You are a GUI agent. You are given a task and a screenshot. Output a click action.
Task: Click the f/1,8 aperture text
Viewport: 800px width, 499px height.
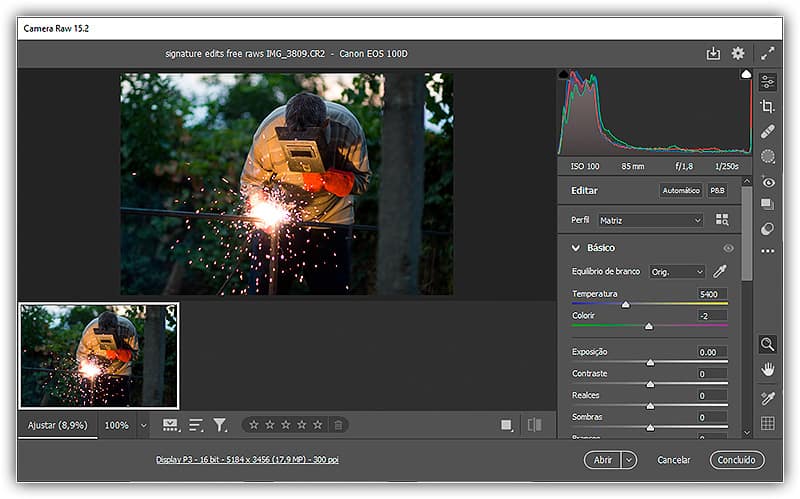[684, 166]
